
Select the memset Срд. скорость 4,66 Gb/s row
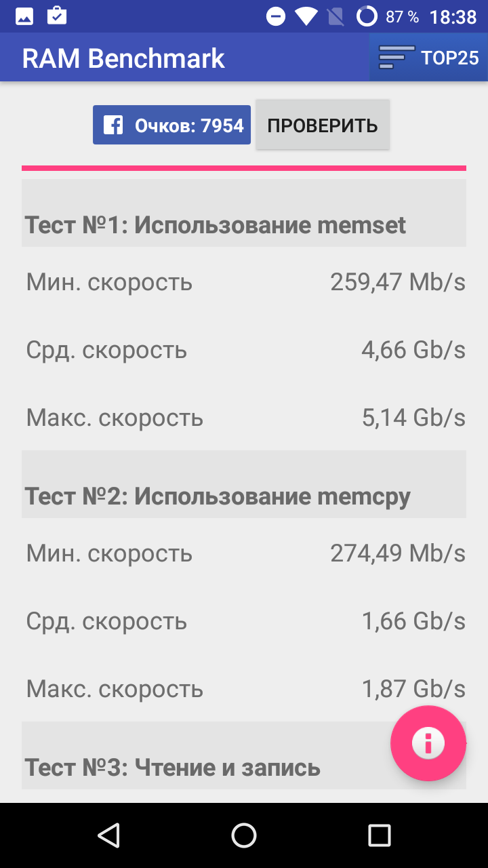244,350
